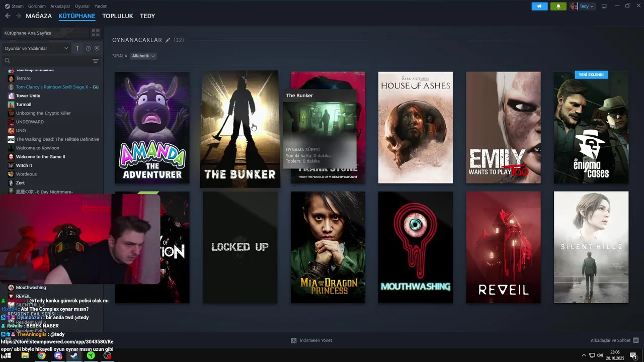Image resolution: width=644 pixels, height=362 pixels.
Task: Select Welcome to Kowloon
Action: (37, 148)
